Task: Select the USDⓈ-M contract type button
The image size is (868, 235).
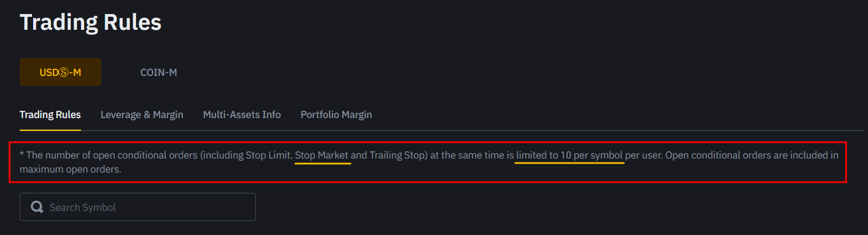Action: pyautogui.click(x=60, y=72)
